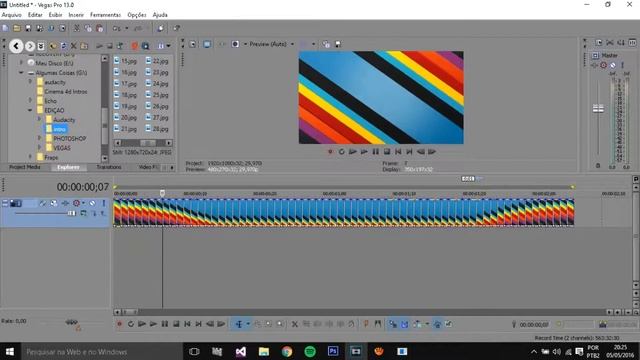Toggle loop playback in timeline transport

click(131, 324)
